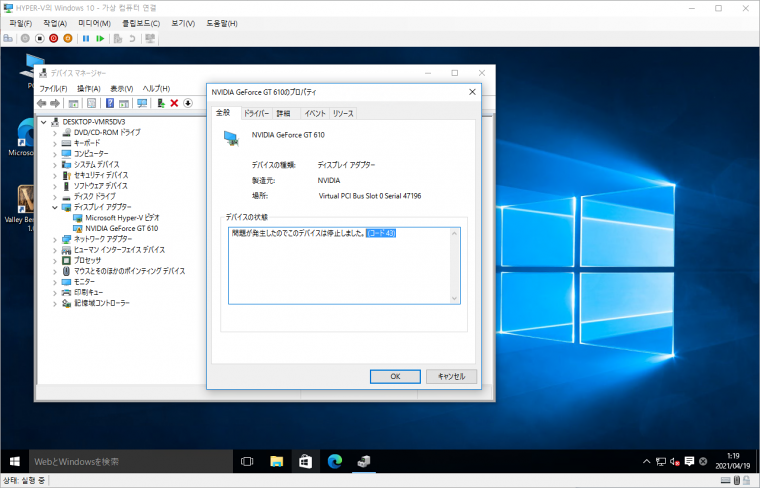Open the 클립보드(C) menu
The image size is (760, 488).
pos(141,23)
